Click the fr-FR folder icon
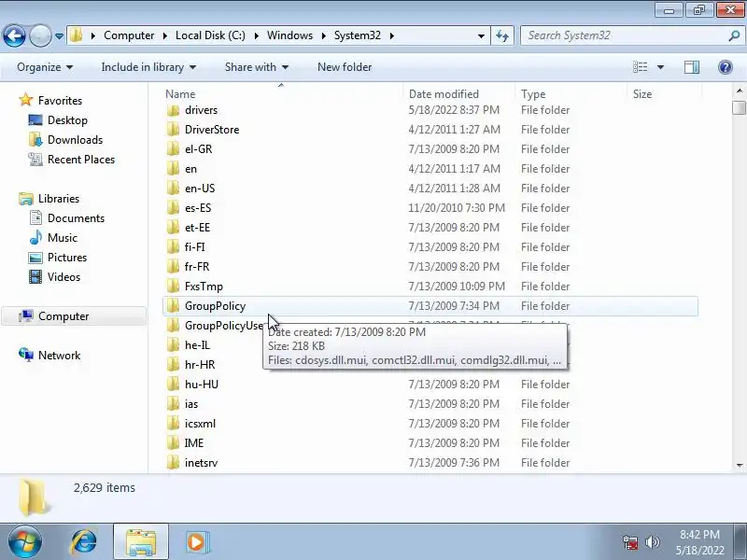The image size is (747, 560). point(174,267)
